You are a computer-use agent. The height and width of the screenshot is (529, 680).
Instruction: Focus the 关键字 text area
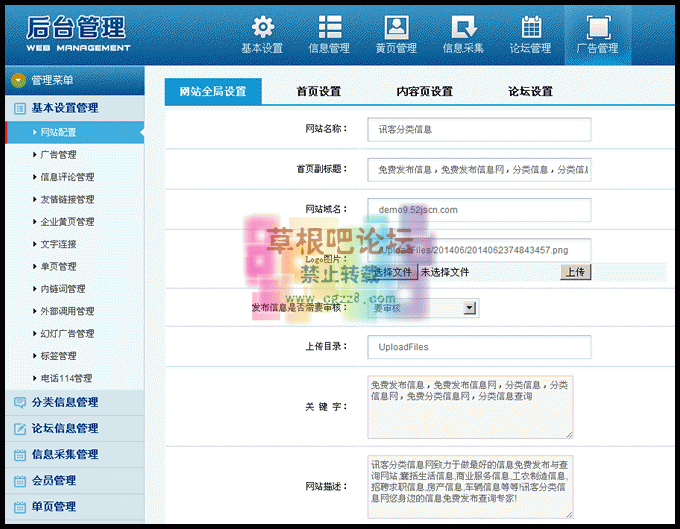coord(470,407)
